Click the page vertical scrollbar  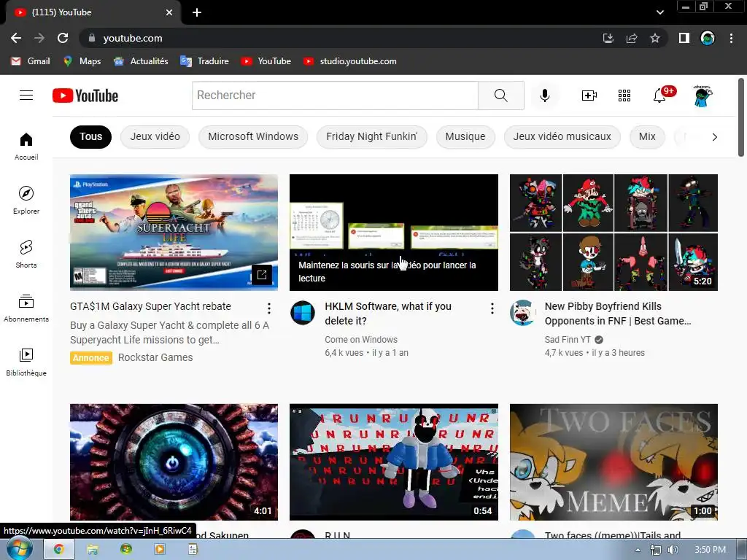coord(741,117)
